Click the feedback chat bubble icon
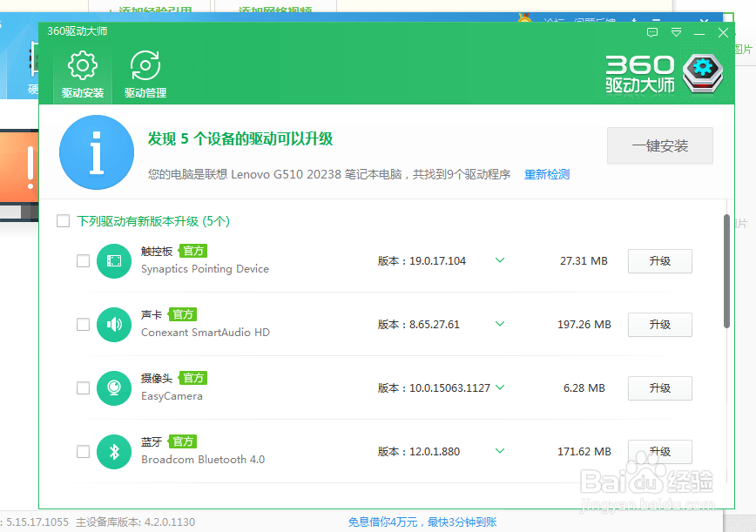The width and height of the screenshot is (756, 532). [x=652, y=32]
